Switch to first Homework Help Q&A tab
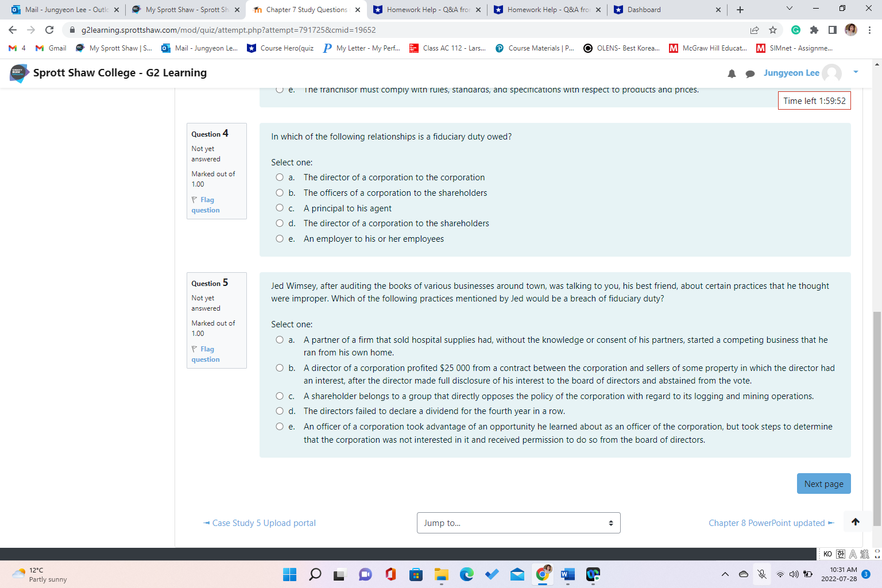Image resolution: width=882 pixels, height=588 pixels. 427,10
